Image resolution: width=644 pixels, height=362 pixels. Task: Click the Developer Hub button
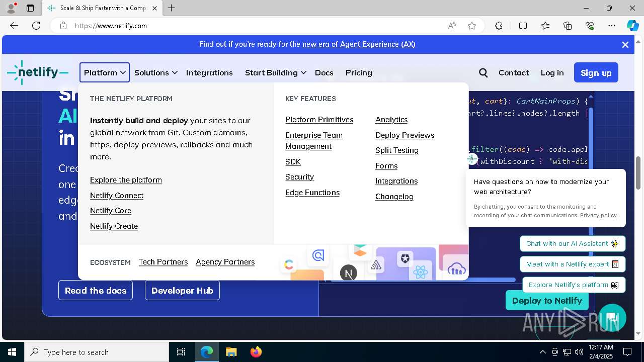[182, 291]
